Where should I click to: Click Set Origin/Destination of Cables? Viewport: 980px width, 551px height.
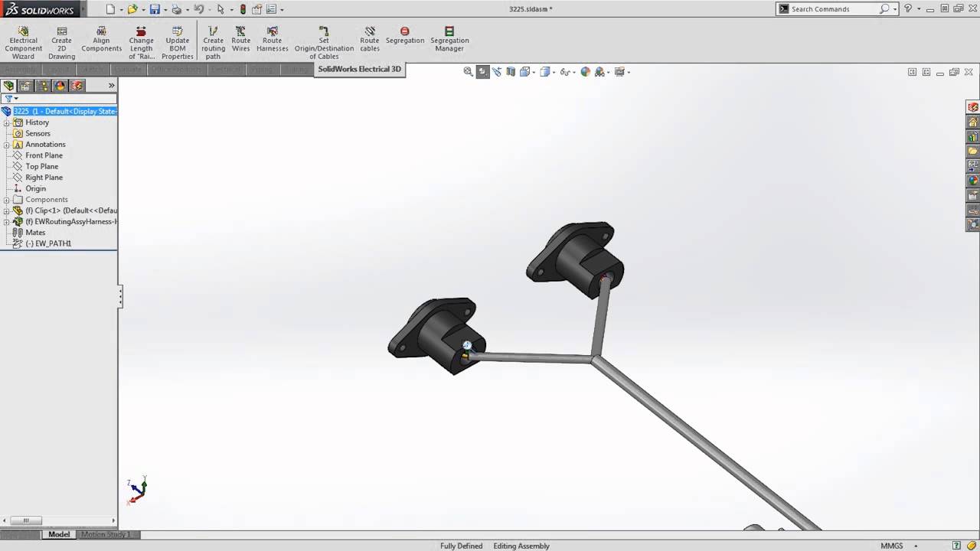(x=324, y=43)
